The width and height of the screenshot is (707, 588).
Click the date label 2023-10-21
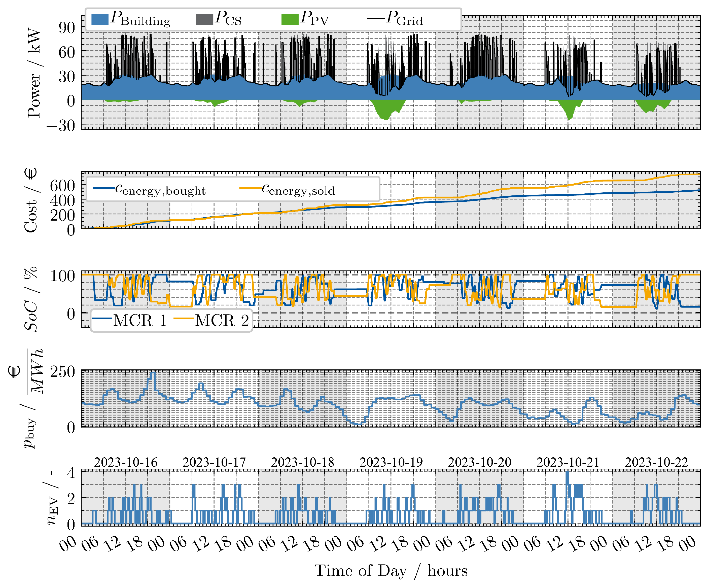click(568, 462)
